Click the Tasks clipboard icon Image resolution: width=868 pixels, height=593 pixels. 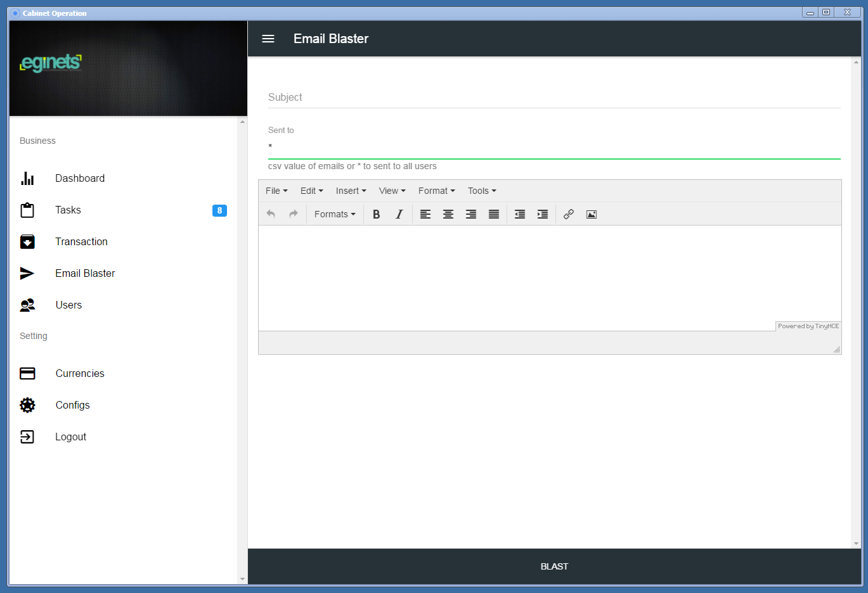pos(27,210)
